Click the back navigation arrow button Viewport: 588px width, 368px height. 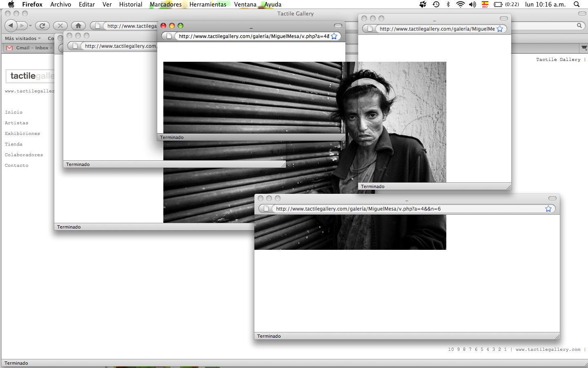point(11,26)
